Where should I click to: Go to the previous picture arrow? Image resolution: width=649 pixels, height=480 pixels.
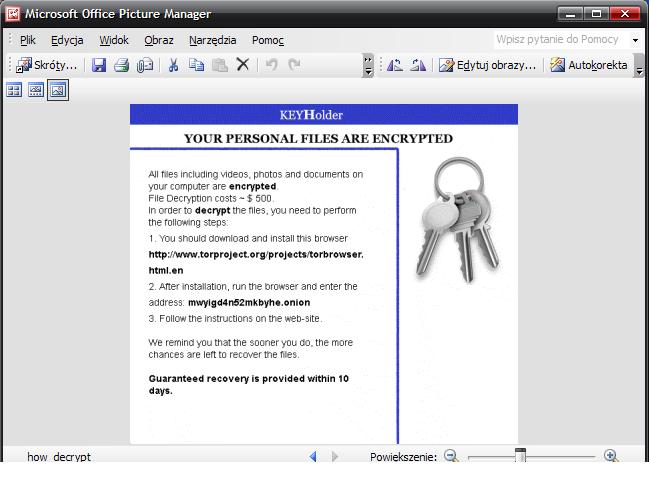click(x=313, y=456)
